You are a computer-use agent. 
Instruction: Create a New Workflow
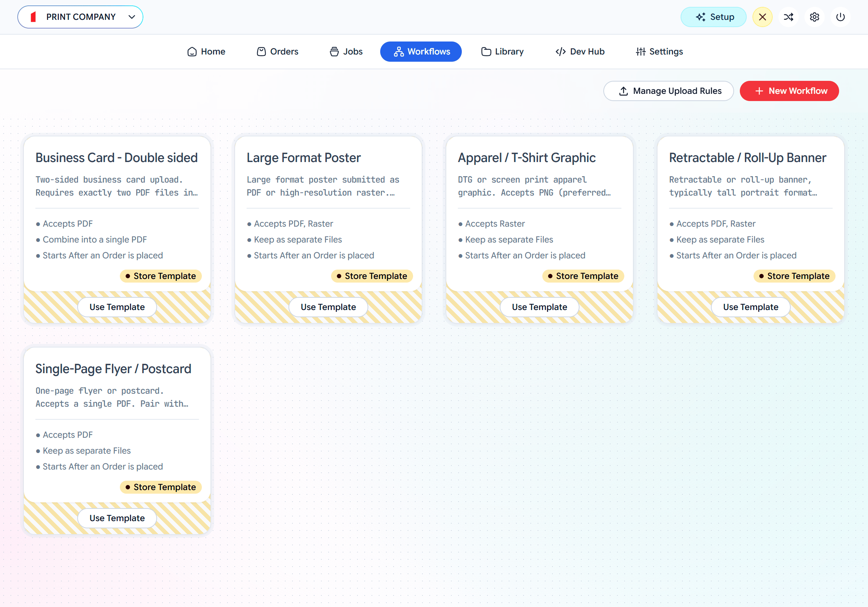point(789,91)
